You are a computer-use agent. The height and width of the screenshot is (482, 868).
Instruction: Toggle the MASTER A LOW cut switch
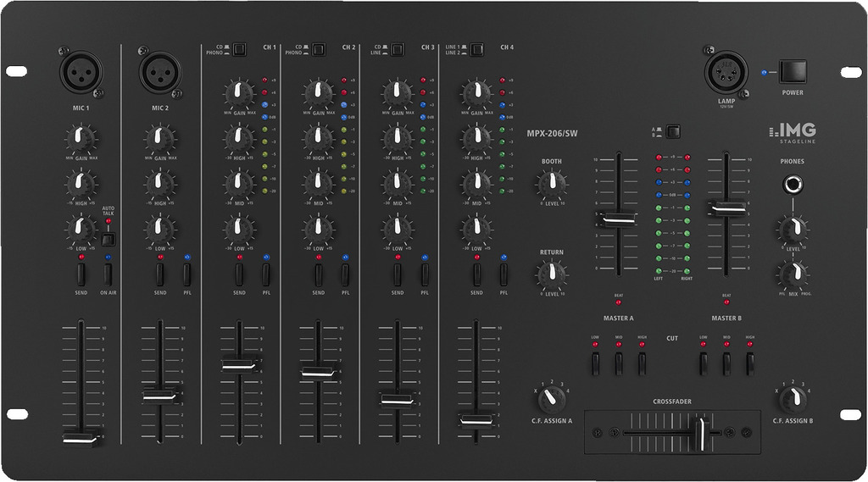[x=595, y=363]
